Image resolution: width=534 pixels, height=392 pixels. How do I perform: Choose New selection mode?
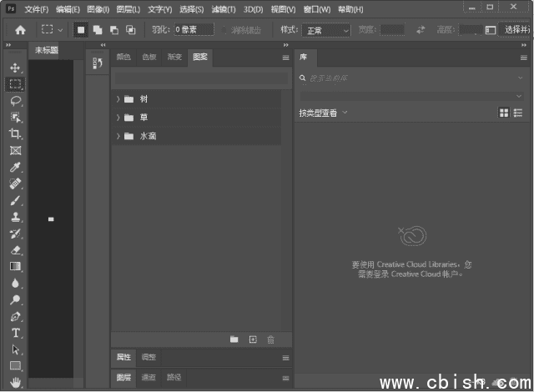pos(81,30)
